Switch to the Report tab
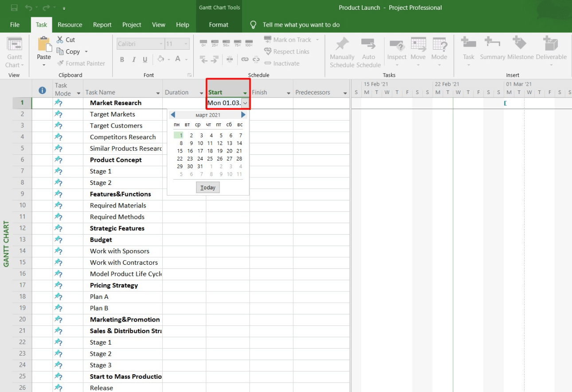Screen dimensions: 572x392 tap(102, 25)
